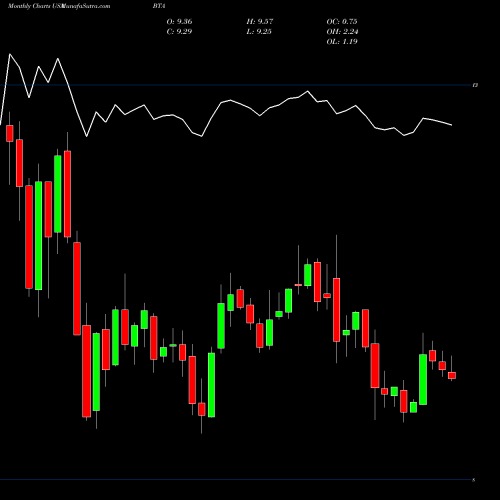Click the 'OL: 1.19' reading
Screen dimensions: 500x500
coord(342,41)
